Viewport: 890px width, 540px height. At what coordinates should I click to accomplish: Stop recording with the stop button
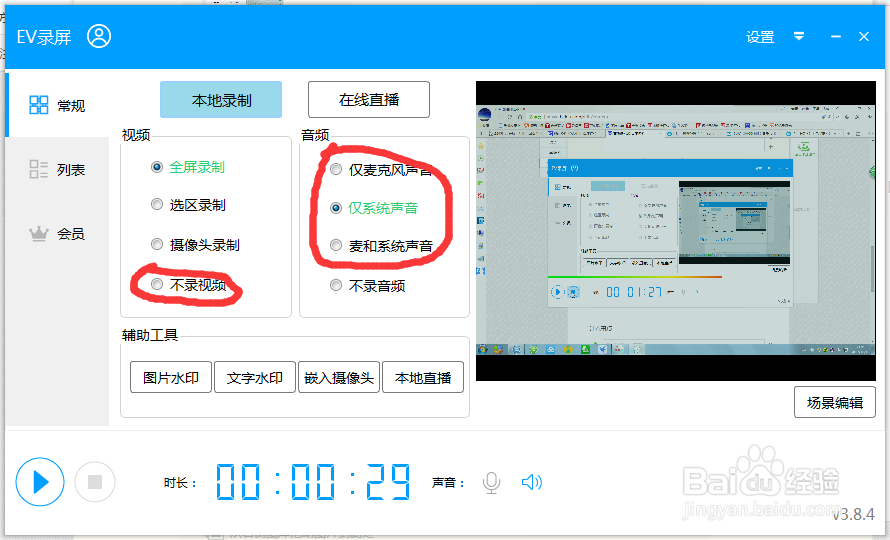tap(95, 482)
